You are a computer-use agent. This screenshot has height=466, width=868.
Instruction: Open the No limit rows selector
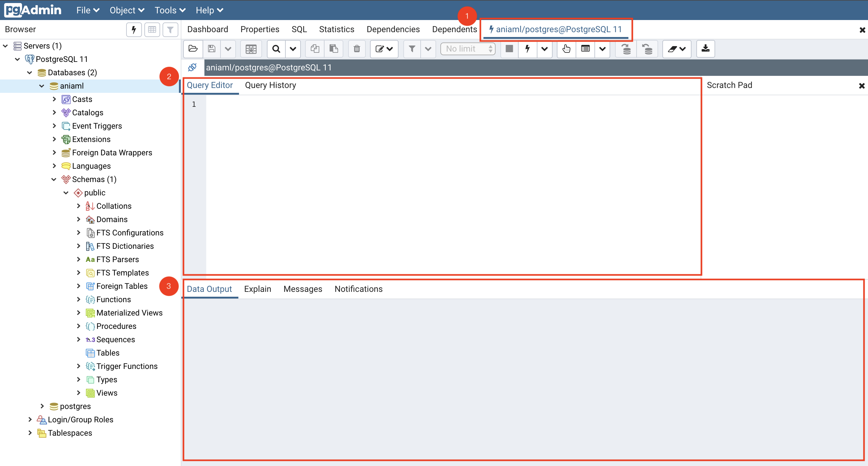point(468,49)
